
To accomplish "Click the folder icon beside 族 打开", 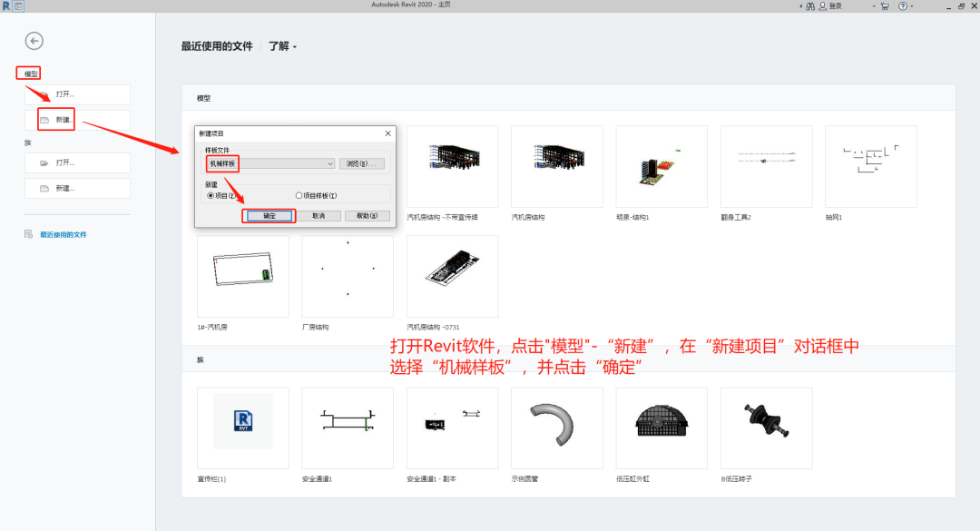I will 44,162.
